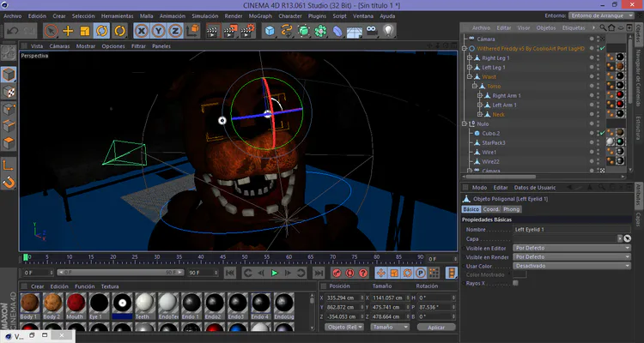The width and height of the screenshot is (644, 343).
Task: Collapse the Torso hierarchy
Action: coord(473,86)
